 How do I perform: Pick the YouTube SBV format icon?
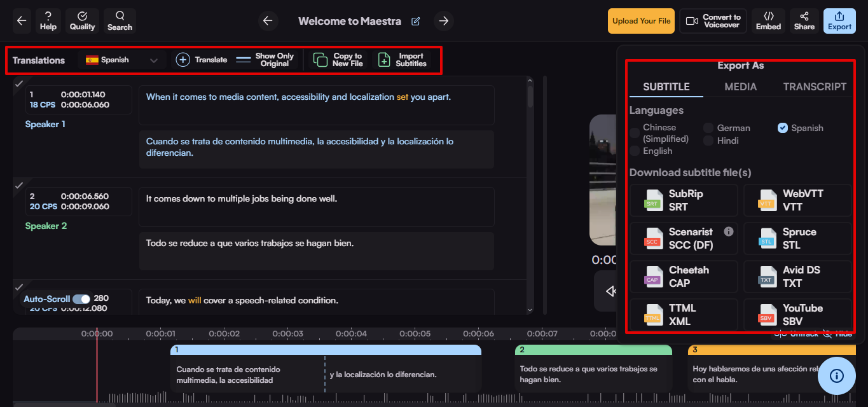pos(766,314)
